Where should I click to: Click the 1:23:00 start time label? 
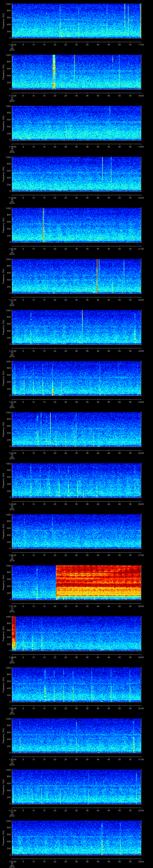pos(12,402)
